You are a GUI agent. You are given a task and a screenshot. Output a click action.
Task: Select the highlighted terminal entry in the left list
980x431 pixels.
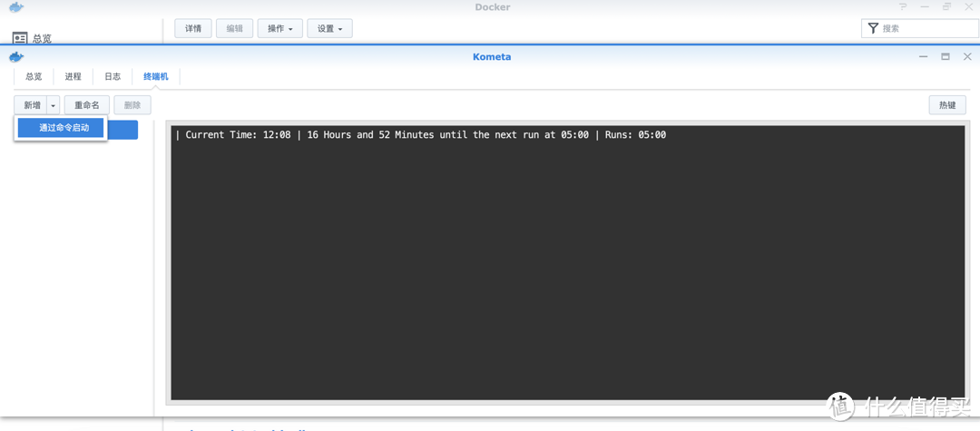click(x=122, y=130)
